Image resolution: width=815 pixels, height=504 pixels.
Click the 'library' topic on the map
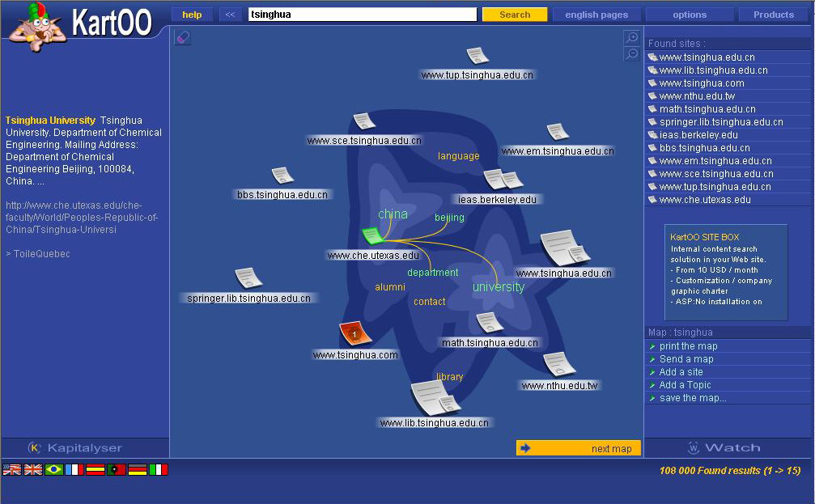pyautogui.click(x=450, y=377)
